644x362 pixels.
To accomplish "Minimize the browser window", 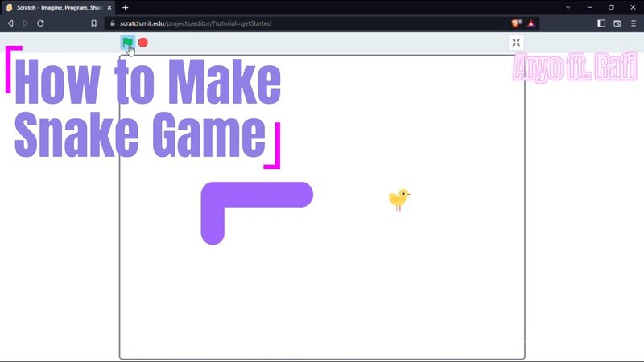I will (x=590, y=7).
